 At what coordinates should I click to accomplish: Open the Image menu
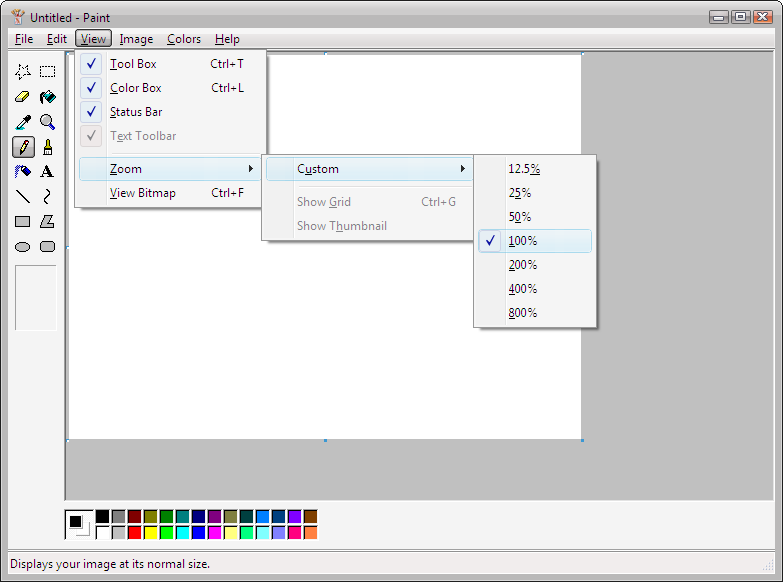(x=136, y=39)
